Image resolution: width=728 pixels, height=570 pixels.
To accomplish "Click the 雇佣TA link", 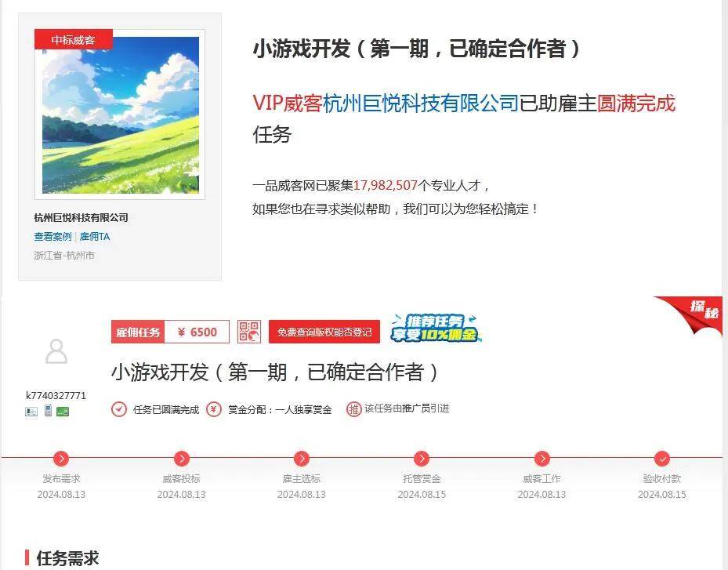I will [95, 237].
